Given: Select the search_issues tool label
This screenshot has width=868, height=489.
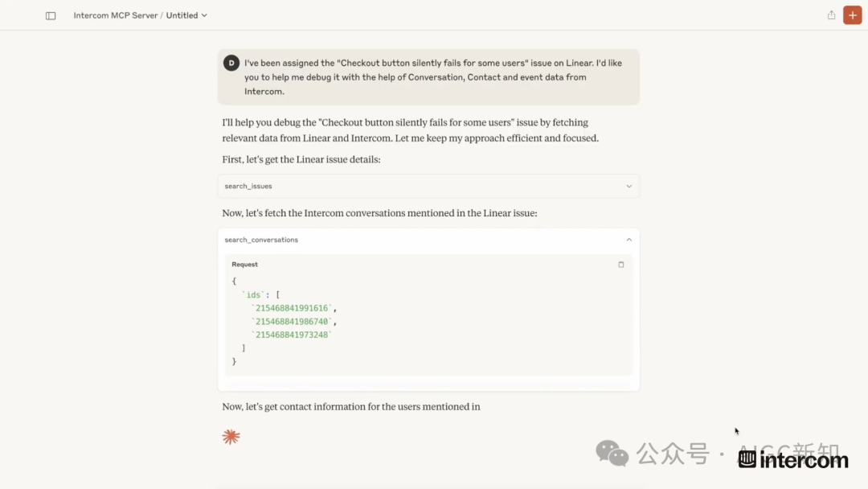Looking at the screenshot, I should point(248,186).
